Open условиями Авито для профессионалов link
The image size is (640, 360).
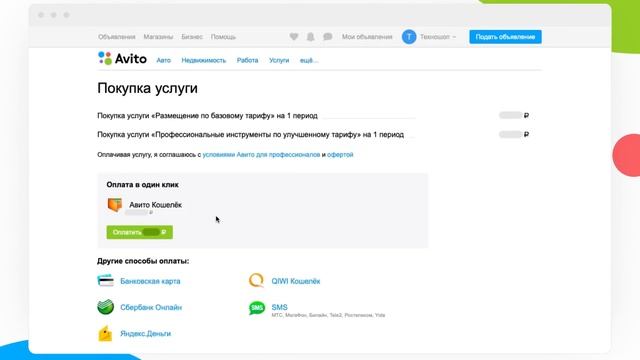261,155
